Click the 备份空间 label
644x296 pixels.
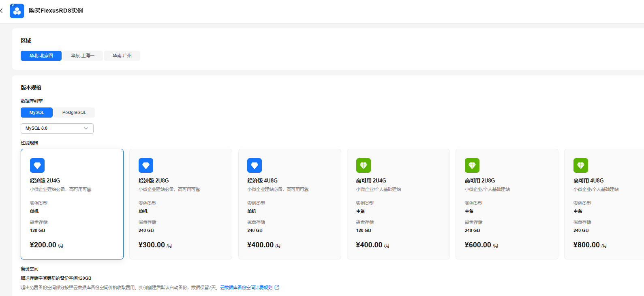(x=30, y=269)
